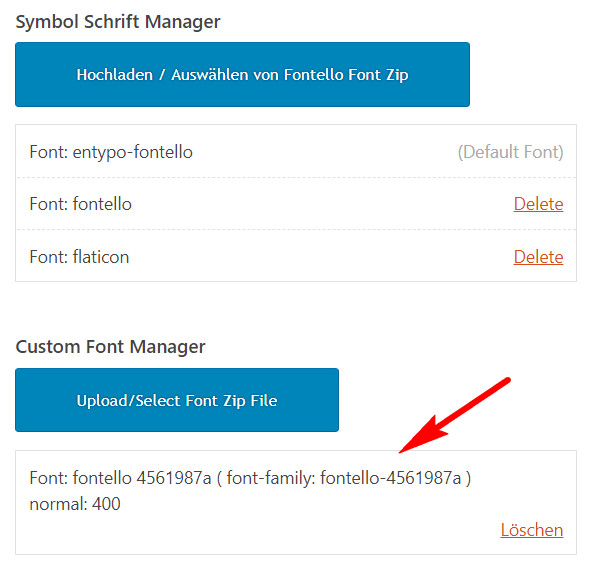Open the Upload/Select Font Zip File button
This screenshot has width=607, height=569.
pos(177,400)
